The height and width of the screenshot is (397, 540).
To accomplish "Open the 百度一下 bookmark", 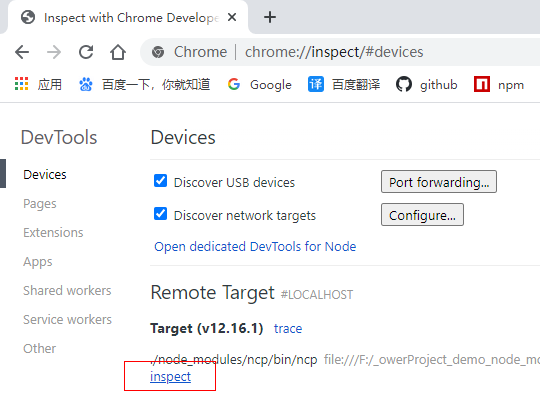I will pyautogui.click(x=144, y=84).
